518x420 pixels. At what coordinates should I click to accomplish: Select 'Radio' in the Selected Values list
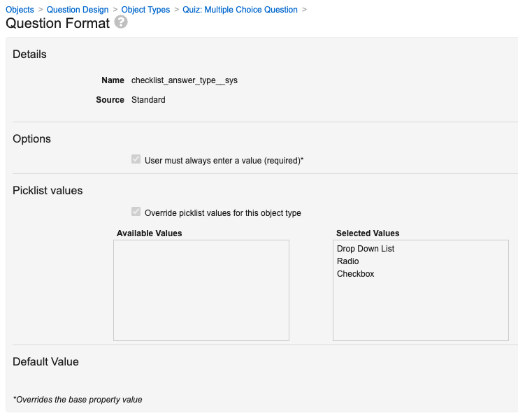coord(348,261)
